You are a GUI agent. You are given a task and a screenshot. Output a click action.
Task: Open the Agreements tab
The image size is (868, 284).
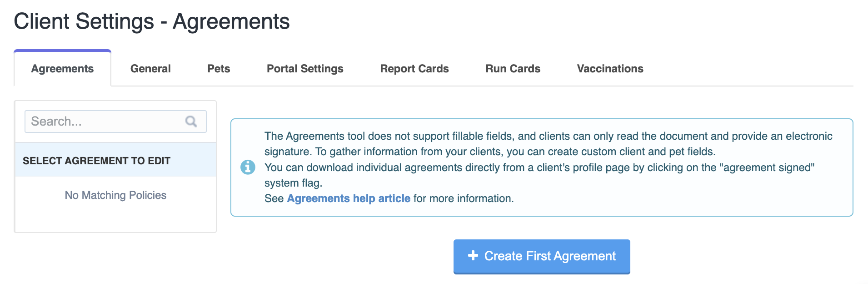[x=62, y=69]
